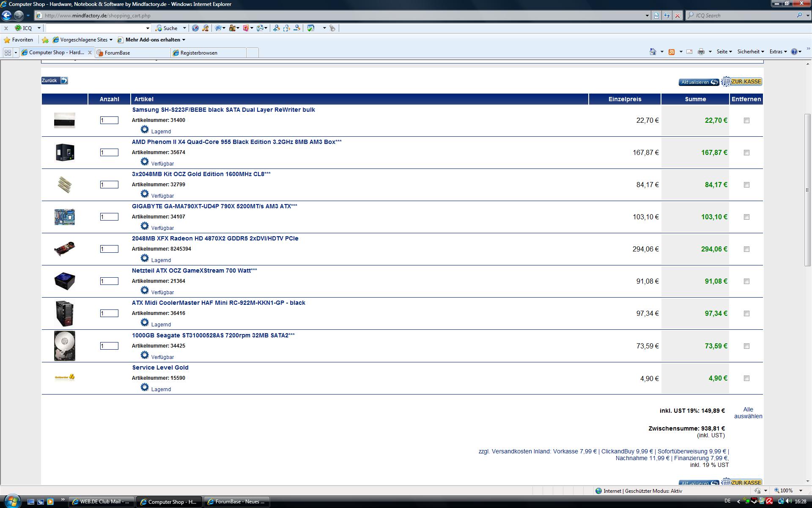
Task: Tick remove checkbox for Samsung SH-S223F
Action: click(746, 121)
